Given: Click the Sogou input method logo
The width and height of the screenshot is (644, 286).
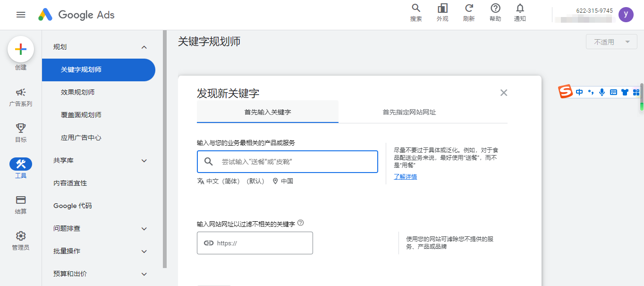Looking at the screenshot, I should tap(566, 92).
